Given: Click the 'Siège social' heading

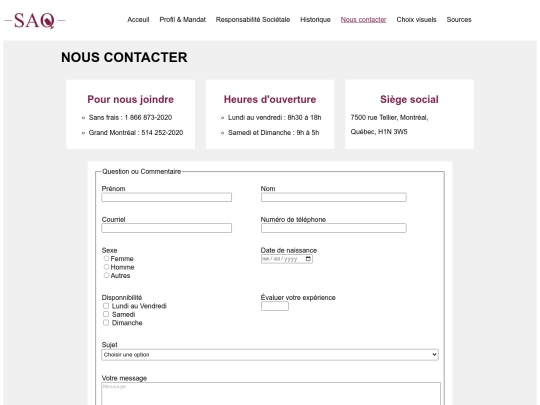Looking at the screenshot, I should [x=409, y=99].
